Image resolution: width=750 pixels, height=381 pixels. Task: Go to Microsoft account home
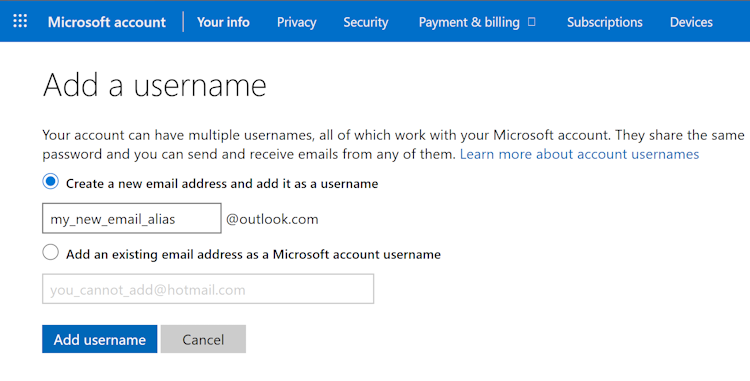(x=107, y=22)
